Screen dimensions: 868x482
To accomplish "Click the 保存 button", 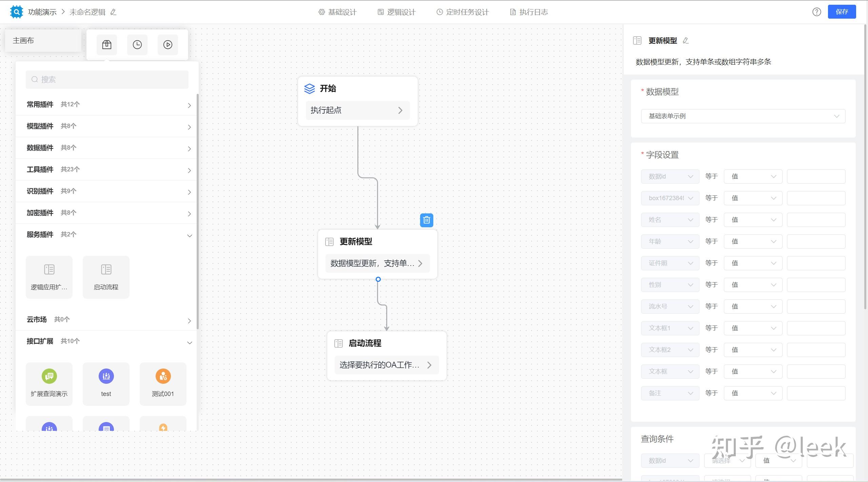I will coord(842,12).
